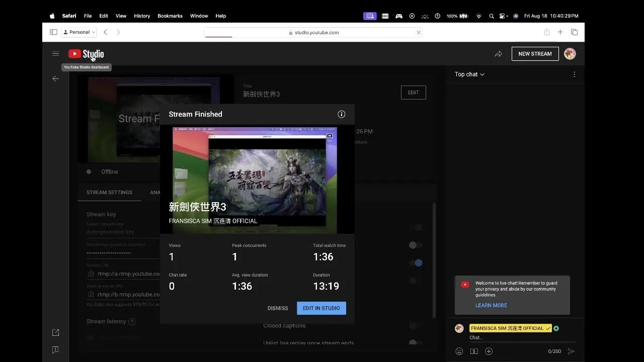This screenshot has width=644, height=362.
Task: Click the FRANSISCA SIM OFFICIAL chat name chip
Action: (x=510, y=328)
